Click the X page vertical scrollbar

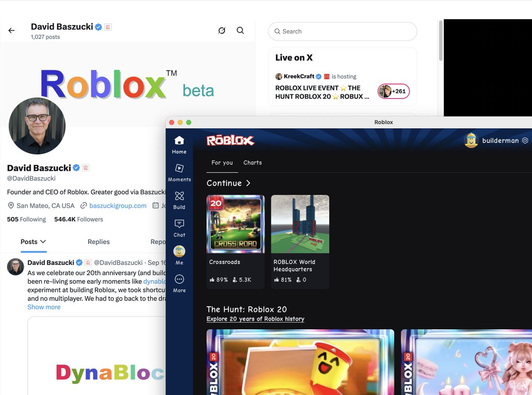[x=441, y=41]
